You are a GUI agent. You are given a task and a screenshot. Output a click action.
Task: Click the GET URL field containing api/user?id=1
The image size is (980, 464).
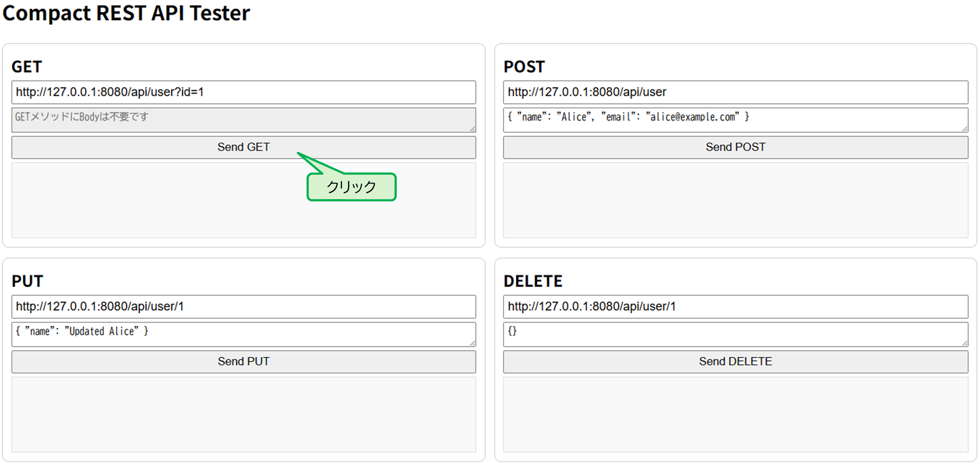(243, 92)
